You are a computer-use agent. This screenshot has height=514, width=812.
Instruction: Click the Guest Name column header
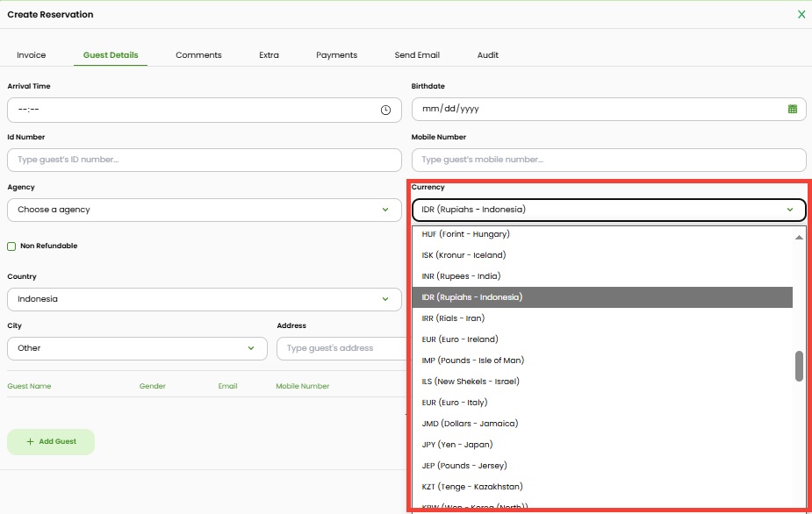click(x=29, y=386)
